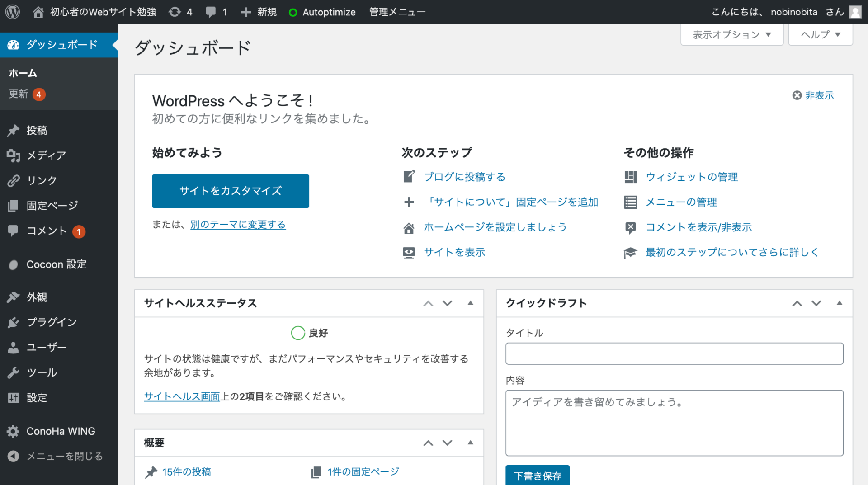Move サイトヘルスステータス panel down with chevron
This screenshot has width=868, height=485.
pos(447,303)
